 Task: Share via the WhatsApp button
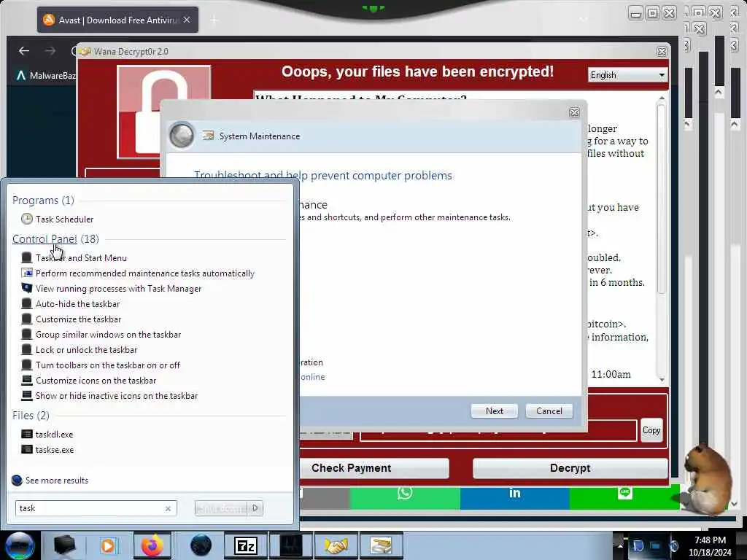404,493
